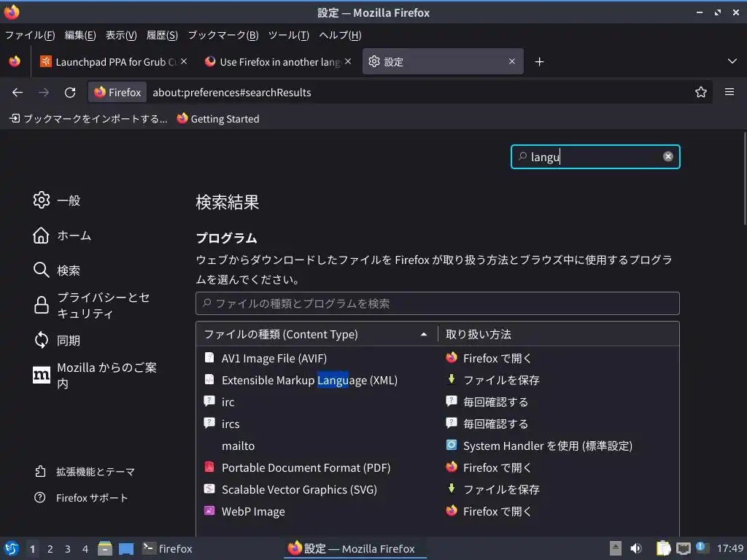Viewport: 747px width, 560px height.
Task: Click the 取り扱い方法 column header
Action: pyautogui.click(x=558, y=334)
